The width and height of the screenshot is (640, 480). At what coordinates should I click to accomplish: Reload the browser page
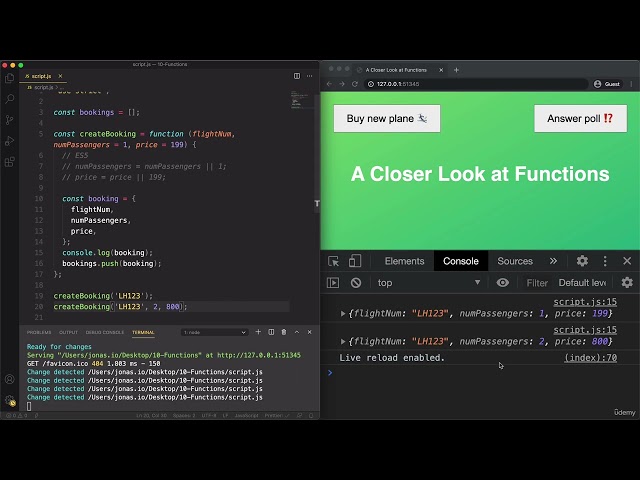355,84
